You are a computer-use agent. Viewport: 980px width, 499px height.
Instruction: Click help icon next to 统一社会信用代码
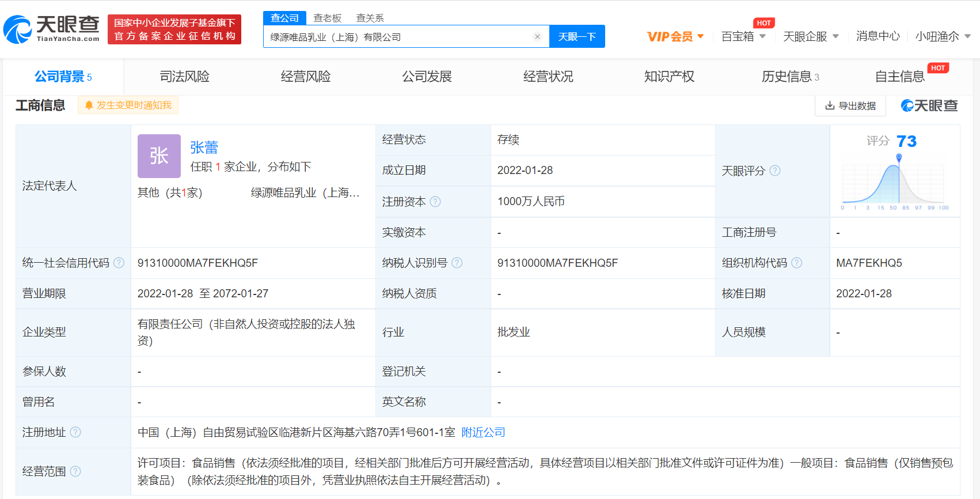tap(119, 263)
